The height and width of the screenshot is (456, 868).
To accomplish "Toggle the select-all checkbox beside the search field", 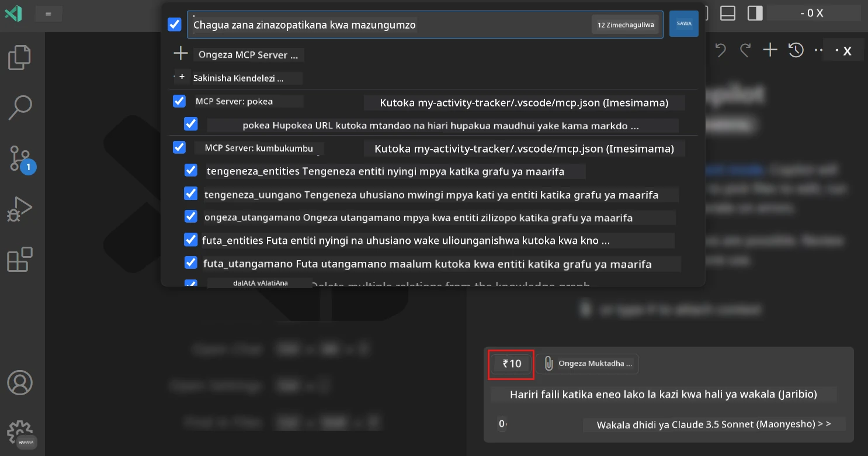I will [x=174, y=25].
